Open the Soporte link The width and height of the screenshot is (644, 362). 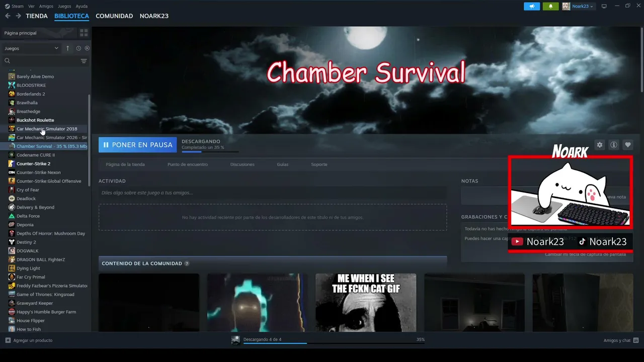319,164
